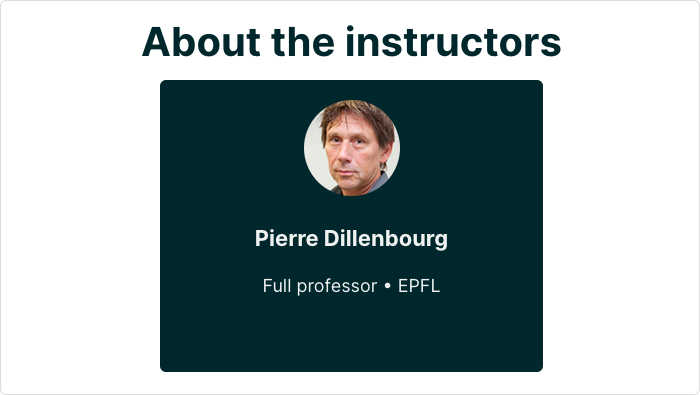Click the card space between the name and job title
The height and width of the screenshot is (395, 700).
coord(351,264)
